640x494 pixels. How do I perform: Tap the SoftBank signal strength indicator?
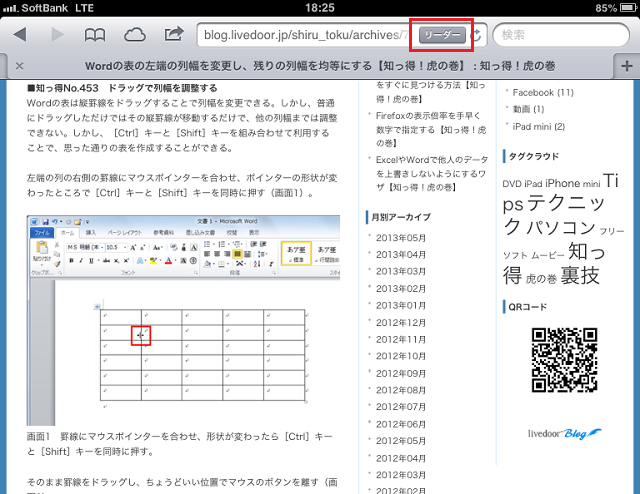click(x=11, y=8)
